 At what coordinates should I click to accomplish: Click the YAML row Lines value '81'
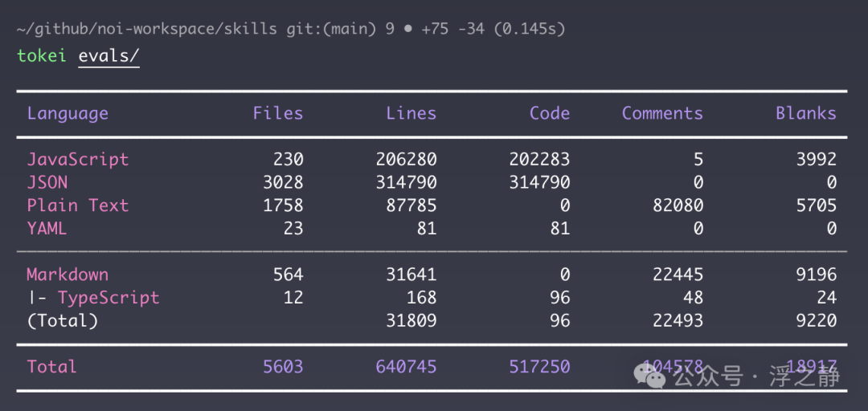(x=427, y=229)
